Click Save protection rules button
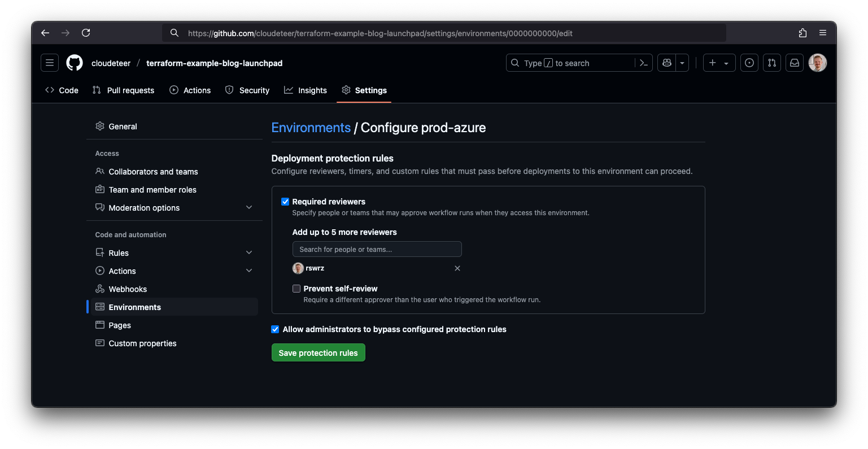 click(319, 352)
